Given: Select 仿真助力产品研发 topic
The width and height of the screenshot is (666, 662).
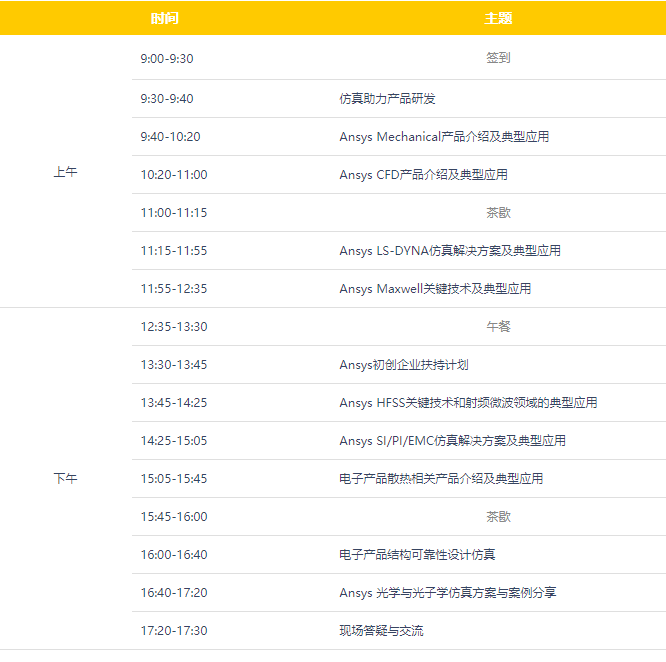Looking at the screenshot, I should tap(387, 99).
